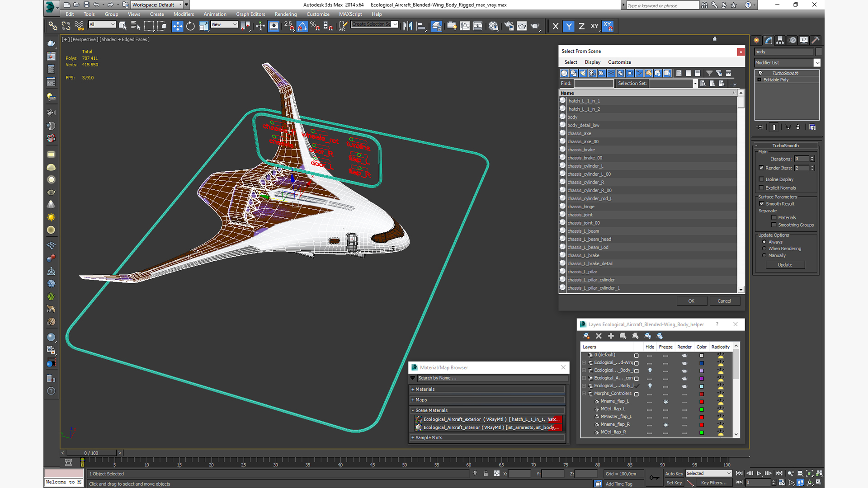Image resolution: width=868 pixels, height=488 pixels.
Task: Click the Render teapot icon
Action: 535,26
